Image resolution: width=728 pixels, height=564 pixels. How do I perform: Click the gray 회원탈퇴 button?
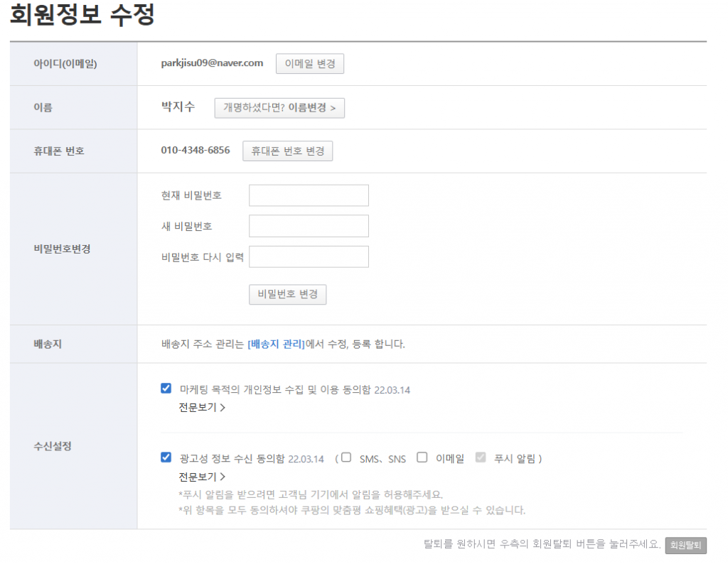point(686,546)
